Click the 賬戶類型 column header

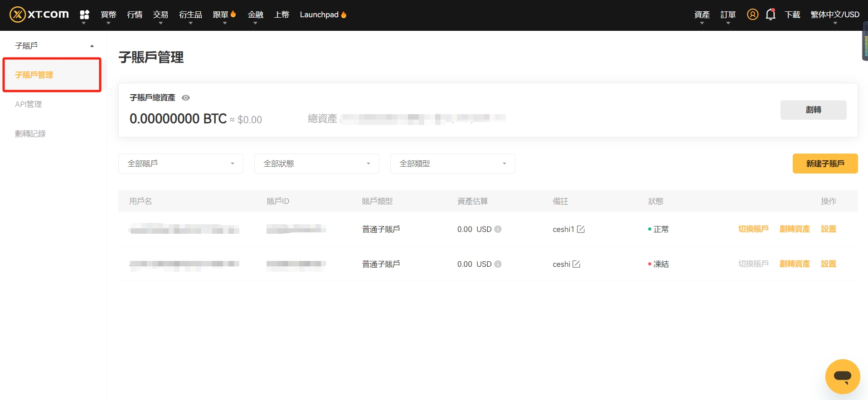tap(377, 201)
